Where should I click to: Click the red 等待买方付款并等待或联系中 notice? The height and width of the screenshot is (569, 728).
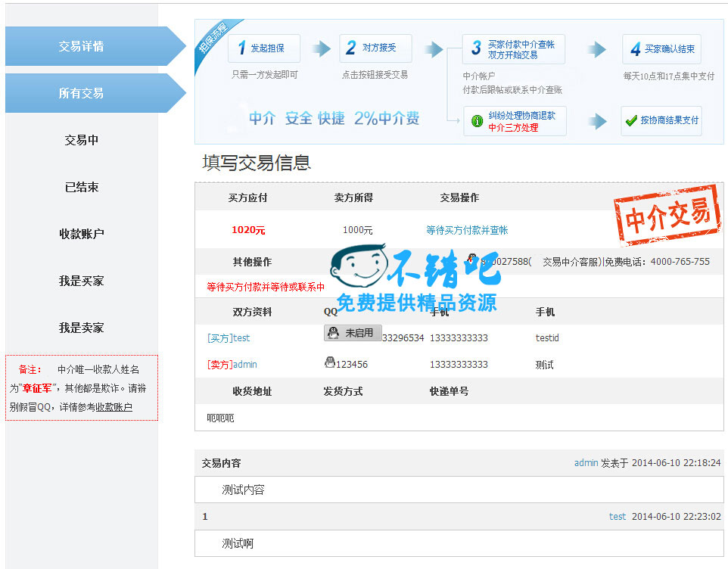tap(266, 288)
